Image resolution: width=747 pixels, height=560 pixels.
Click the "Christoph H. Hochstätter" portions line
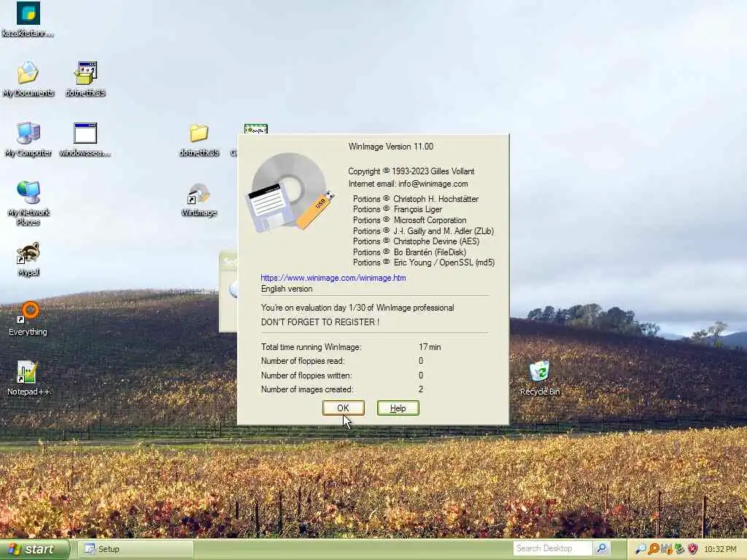(x=415, y=199)
